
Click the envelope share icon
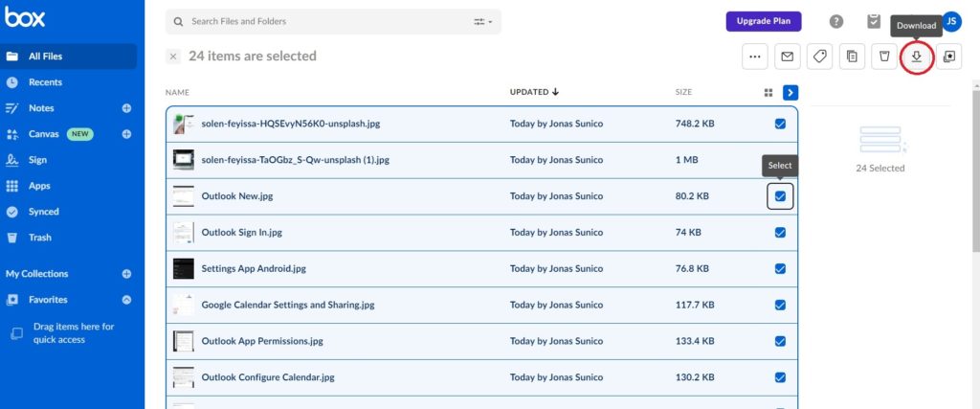(787, 57)
